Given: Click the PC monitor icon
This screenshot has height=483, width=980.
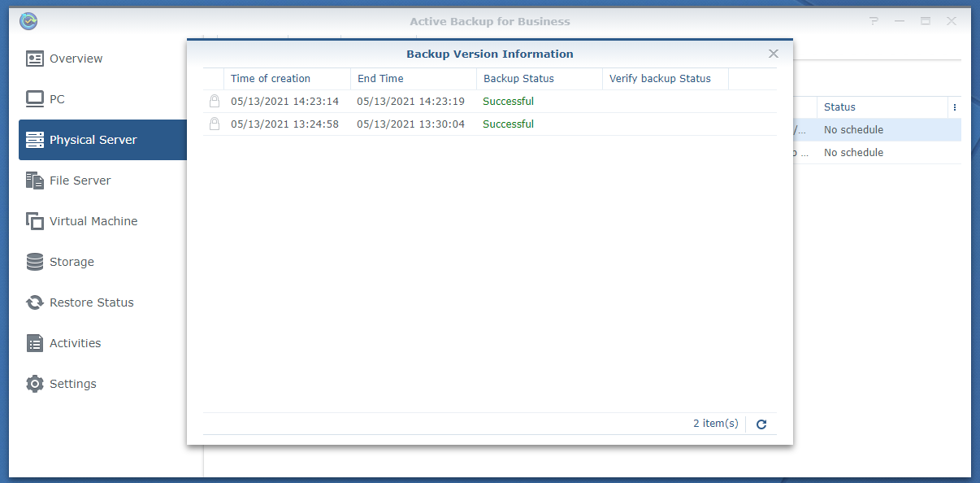Looking at the screenshot, I should click(34, 99).
